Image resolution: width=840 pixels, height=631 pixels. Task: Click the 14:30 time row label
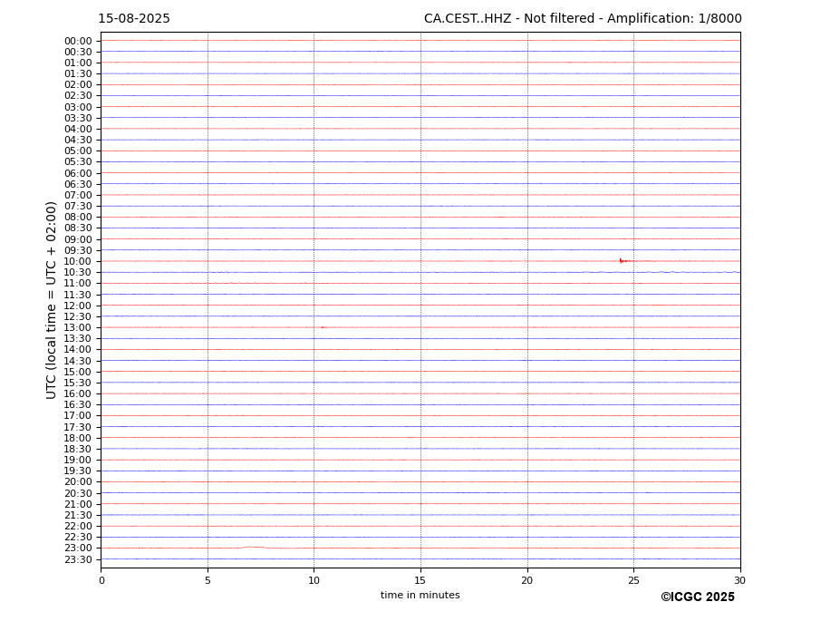click(78, 361)
